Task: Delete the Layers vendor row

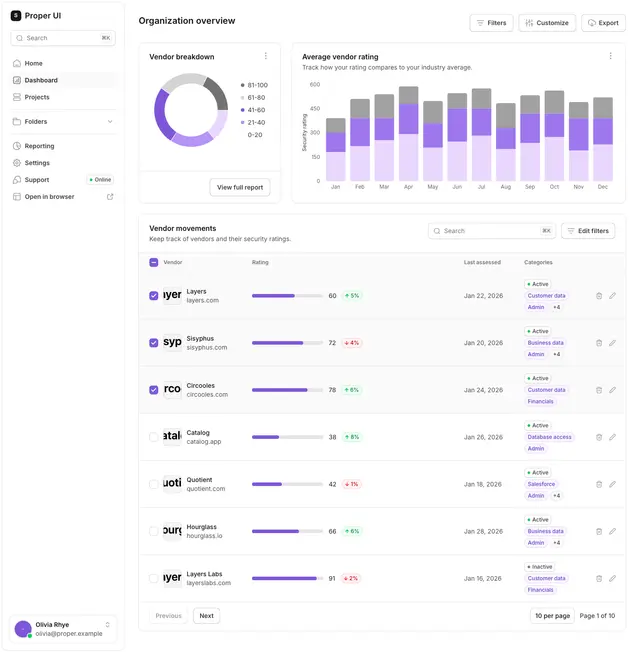Action: 599,296
